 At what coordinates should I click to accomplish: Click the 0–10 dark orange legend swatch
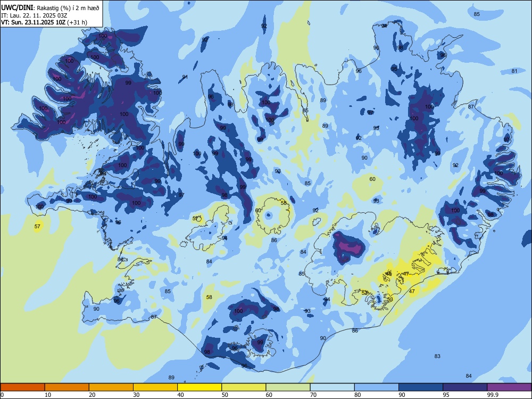[22, 387]
